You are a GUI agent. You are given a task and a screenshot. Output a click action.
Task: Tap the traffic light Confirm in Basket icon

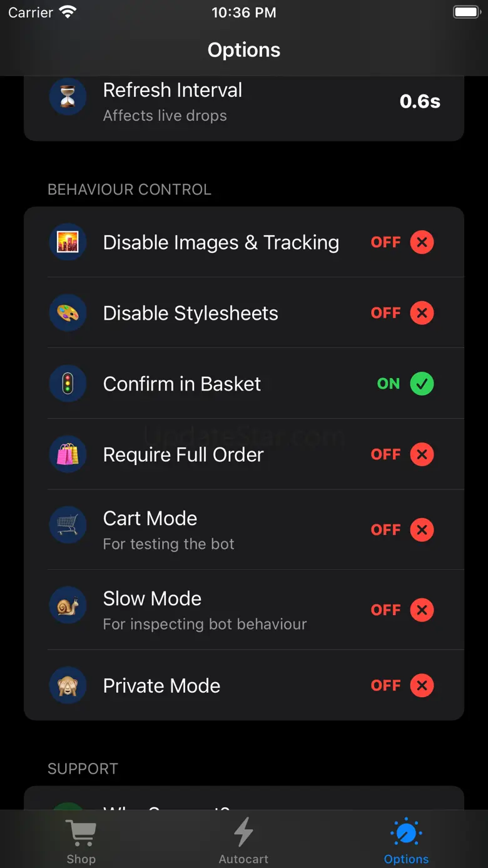[x=68, y=384]
